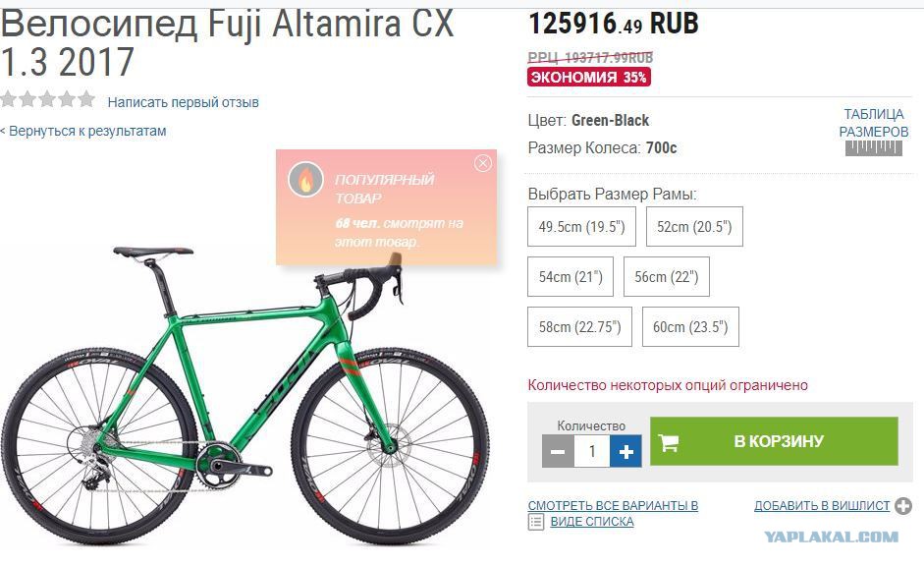924x566 pixels.
Task: Click the size chart ruler icon
Action: [x=873, y=148]
